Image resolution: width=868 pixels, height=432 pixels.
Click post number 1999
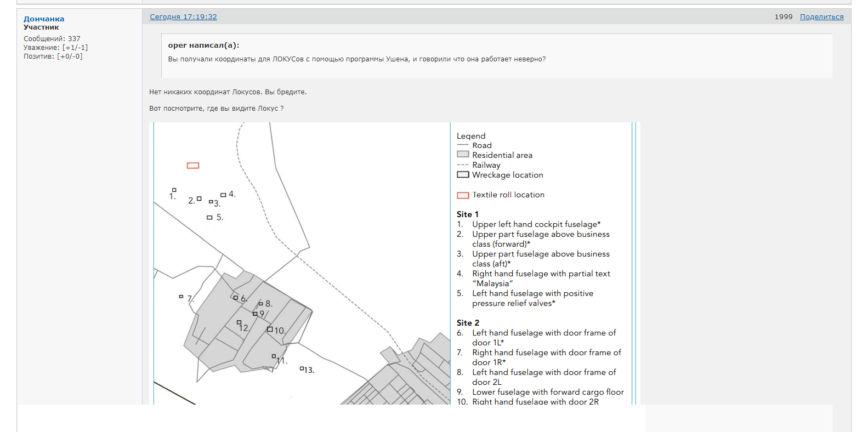pyautogui.click(x=784, y=17)
